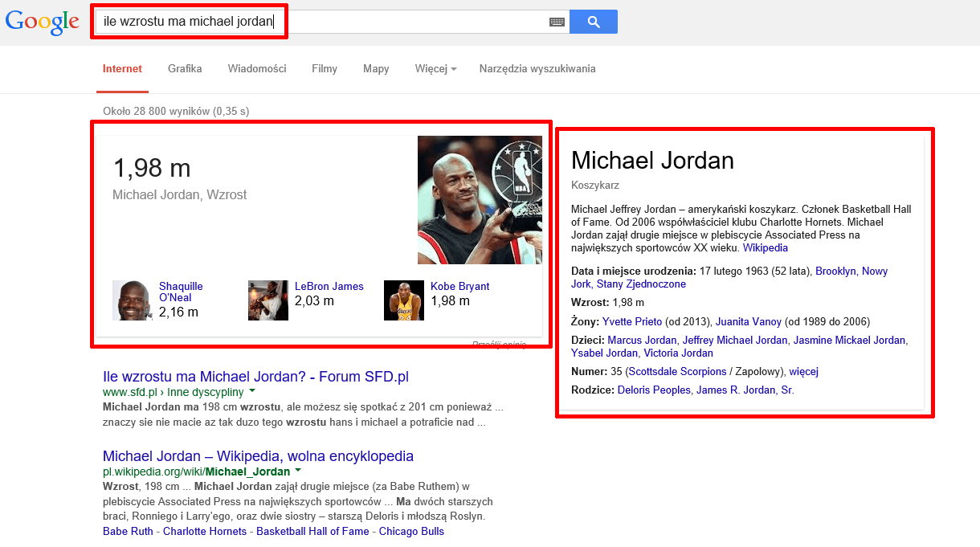
Task: Click the blue search magnifier button
Action: tap(594, 22)
